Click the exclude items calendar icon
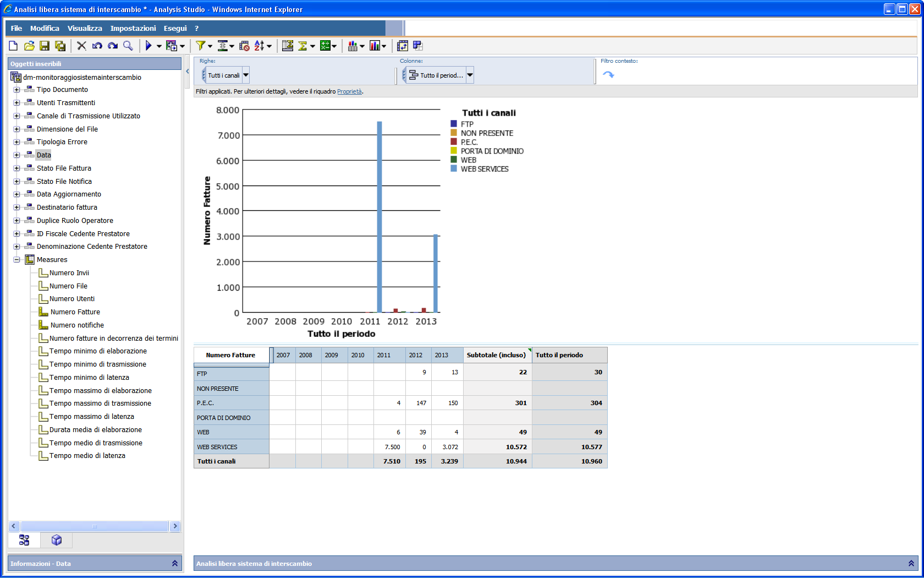Viewport: 924px width, 578px height. pos(244,46)
